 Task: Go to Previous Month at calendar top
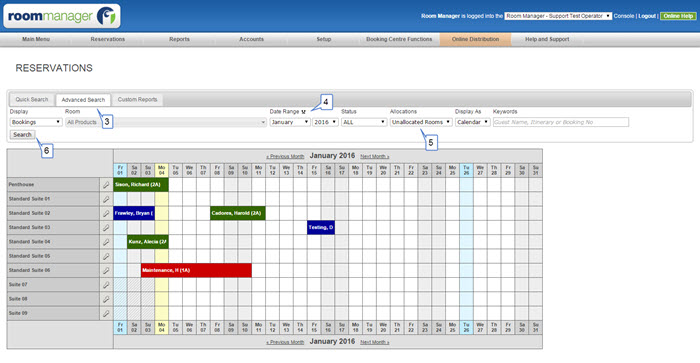pyautogui.click(x=285, y=156)
